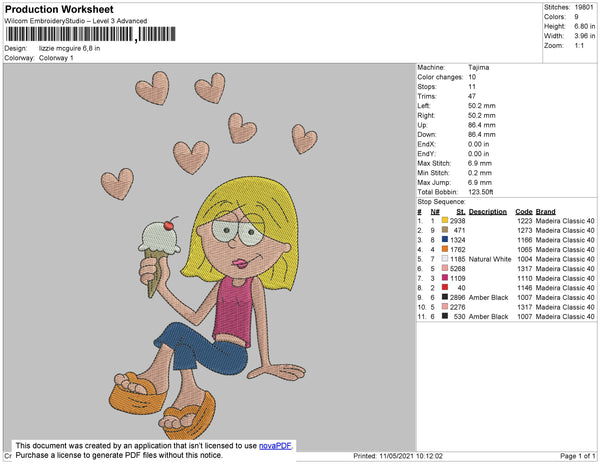The width and height of the screenshot is (600, 464).
Task: Click the 'Max Jump:' label
Action: (434, 182)
